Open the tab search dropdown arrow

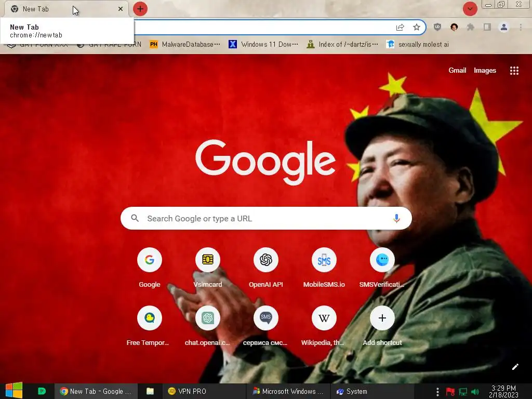click(470, 9)
